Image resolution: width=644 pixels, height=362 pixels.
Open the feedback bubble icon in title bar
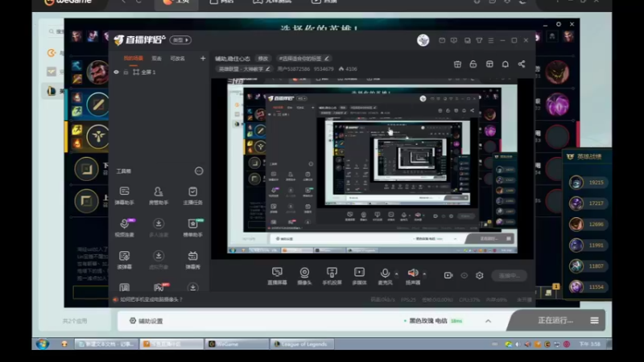pos(454,40)
